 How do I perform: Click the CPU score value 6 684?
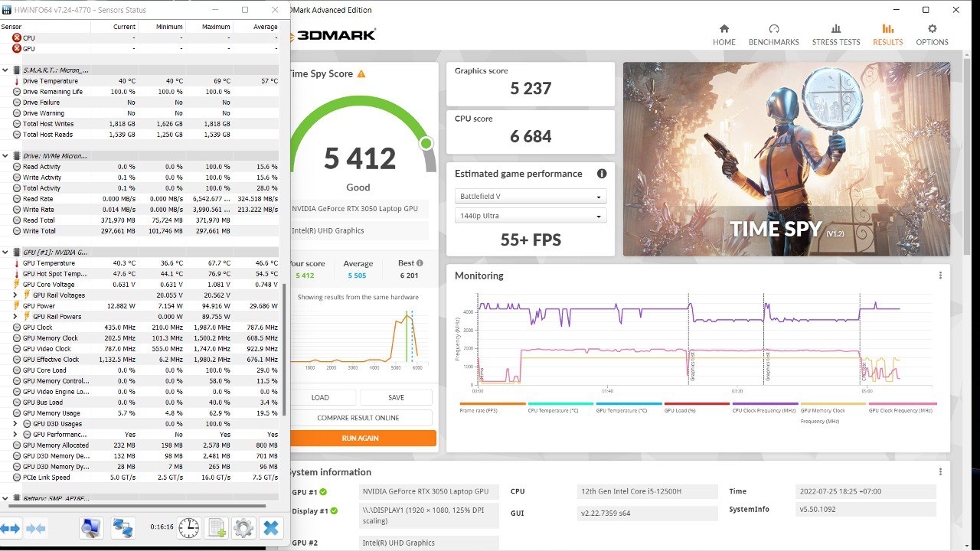click(531, 137)
